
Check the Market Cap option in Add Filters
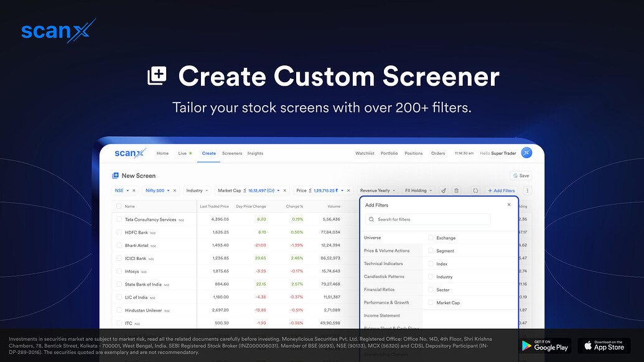[431, 302]
